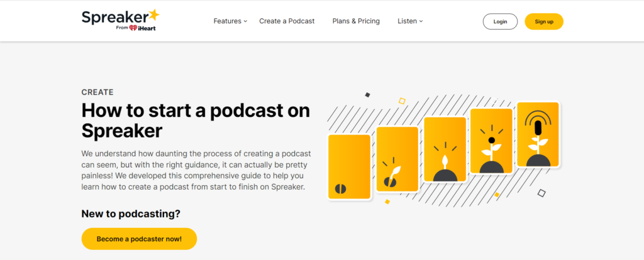Click the How to start a podcast heading

196,121
